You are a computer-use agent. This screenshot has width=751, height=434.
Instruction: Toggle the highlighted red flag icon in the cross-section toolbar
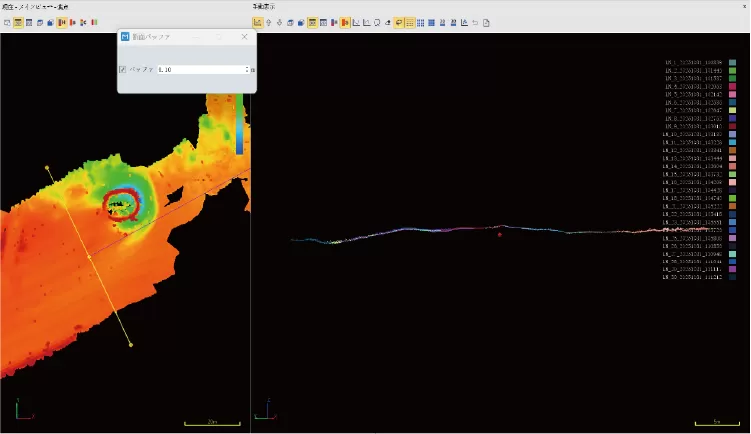pos(345,21)
